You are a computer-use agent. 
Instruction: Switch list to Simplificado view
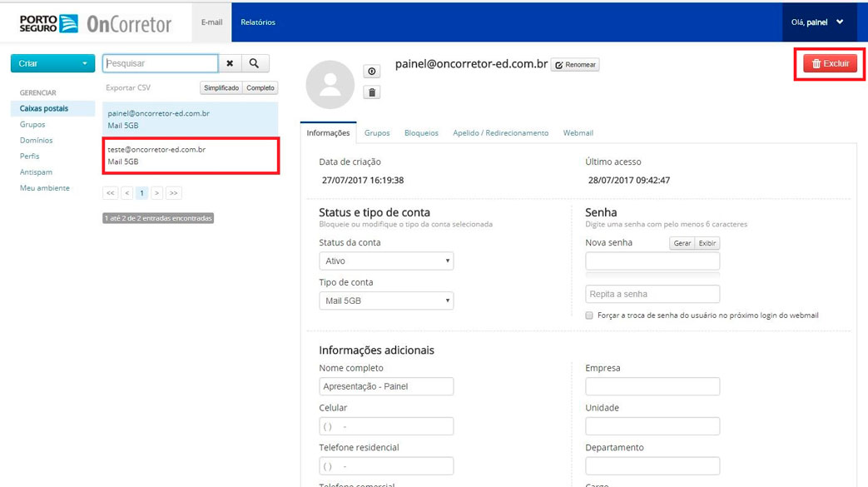(x=221, y=88)
